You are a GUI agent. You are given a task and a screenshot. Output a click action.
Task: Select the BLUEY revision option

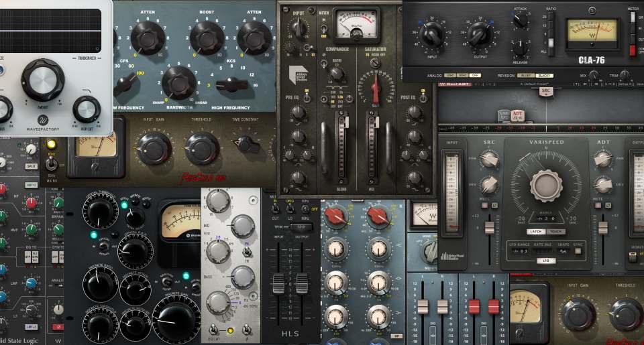pos(527,76)
